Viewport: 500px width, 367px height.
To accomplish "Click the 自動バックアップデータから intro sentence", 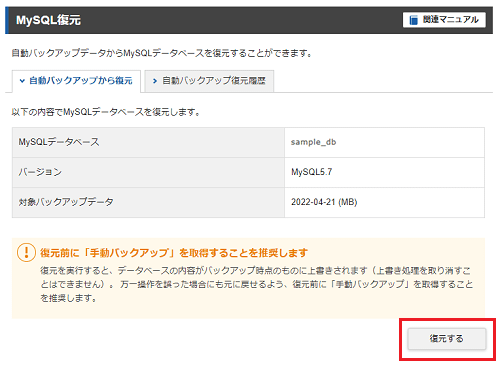I will pos(162,53).
